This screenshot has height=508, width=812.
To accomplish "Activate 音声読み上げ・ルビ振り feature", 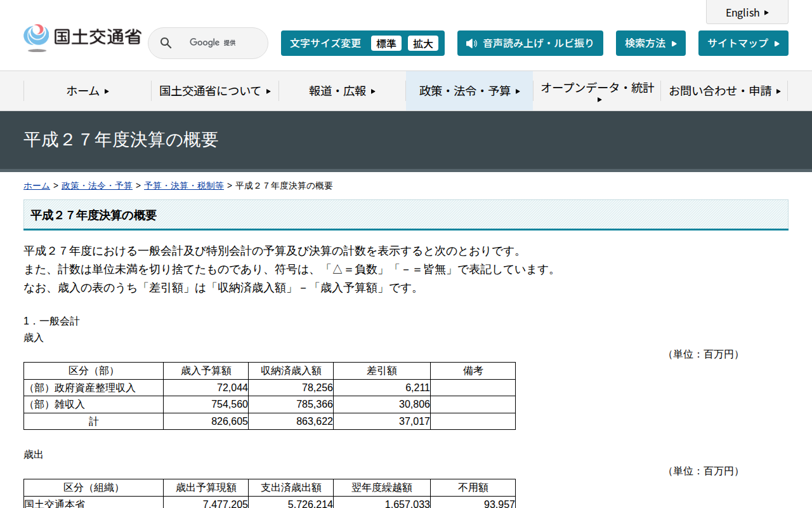I will tap(530, 43).
